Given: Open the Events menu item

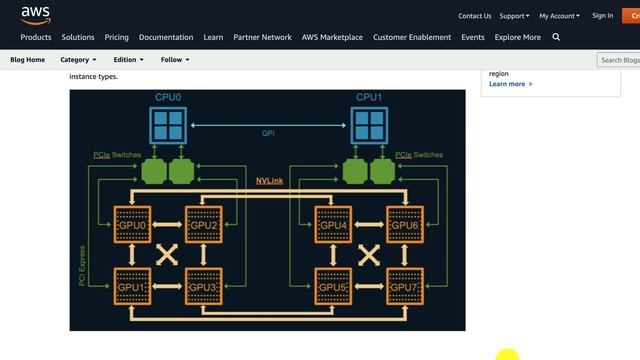Looking at the screenshot, I should pos(473,37).
